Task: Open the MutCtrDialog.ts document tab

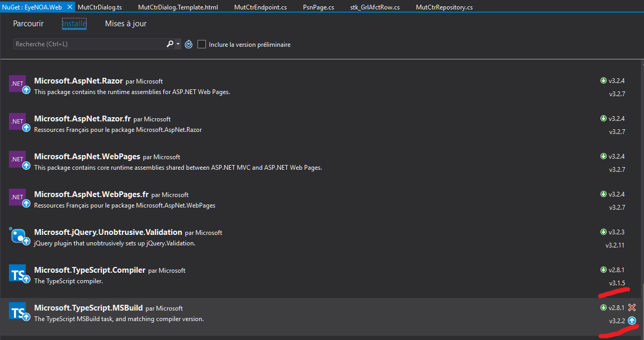Action: [100, 7]
